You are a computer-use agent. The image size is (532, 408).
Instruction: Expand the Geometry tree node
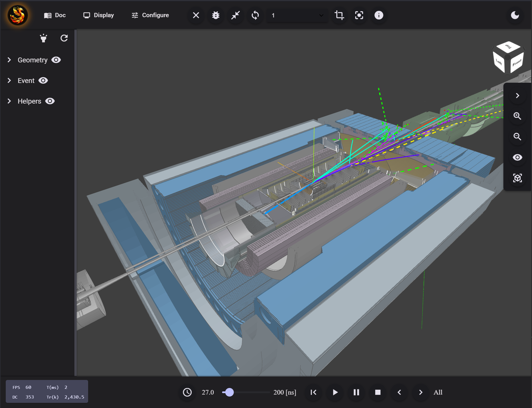[x=9, y=60]
